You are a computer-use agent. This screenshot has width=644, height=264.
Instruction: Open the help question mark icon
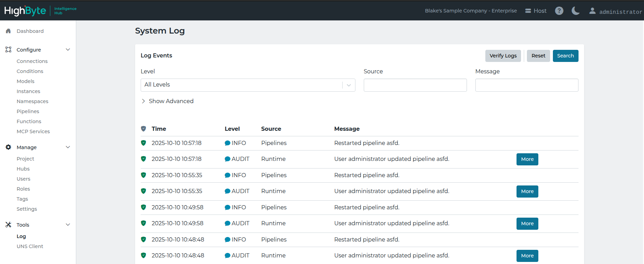tap(559, 11)
